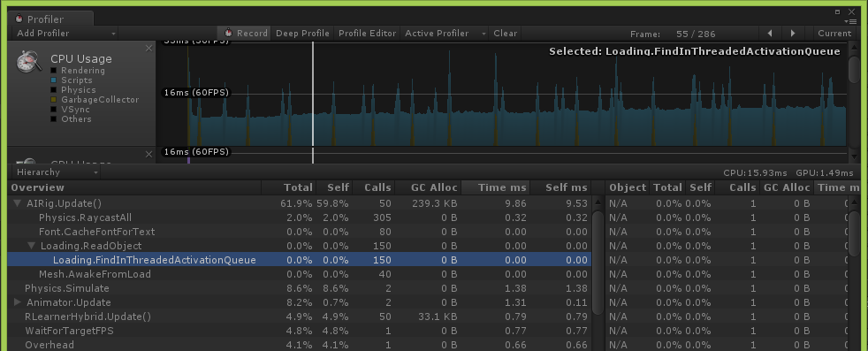The width and height of the screenshot is (868, 351).
Task: Toggle the VSync legend checkbox
Action: pos(54,110)
